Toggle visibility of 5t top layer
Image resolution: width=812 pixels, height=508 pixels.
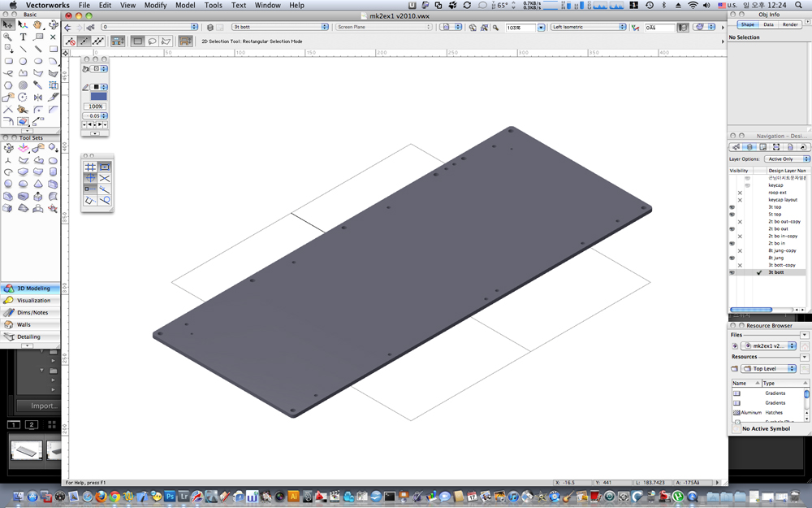point(732,214)
